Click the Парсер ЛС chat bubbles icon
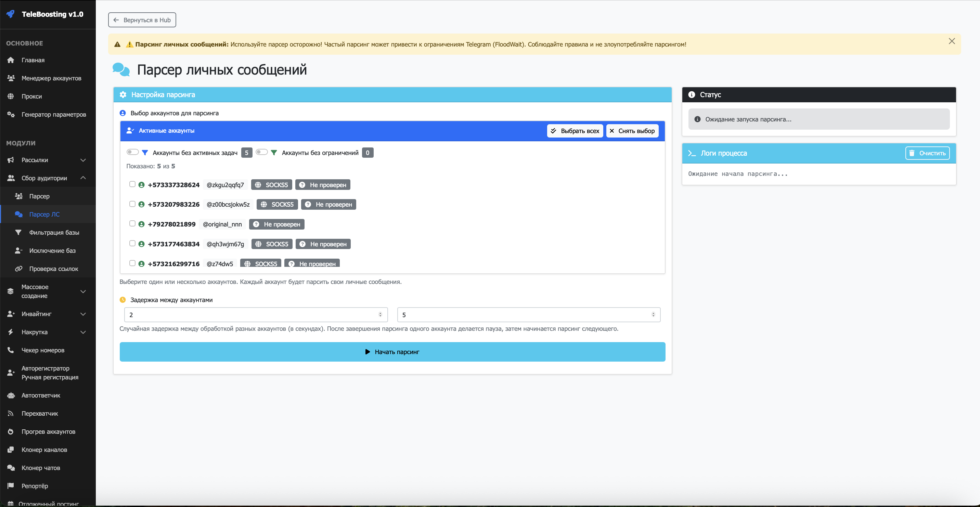Image resolution: width=980 pixels, height=507 pixels. click(x=18, y=214)
